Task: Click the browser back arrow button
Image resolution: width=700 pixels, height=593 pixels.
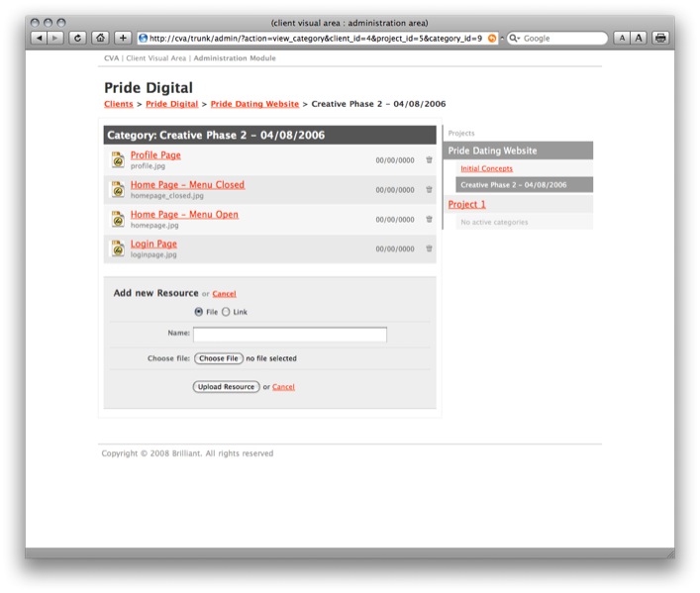Action: coord(39,38)
